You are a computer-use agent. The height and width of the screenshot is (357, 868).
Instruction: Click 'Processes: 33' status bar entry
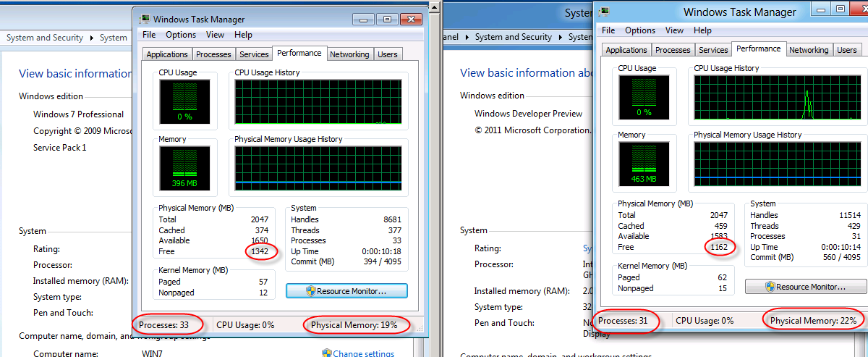[x=163, y=325]
